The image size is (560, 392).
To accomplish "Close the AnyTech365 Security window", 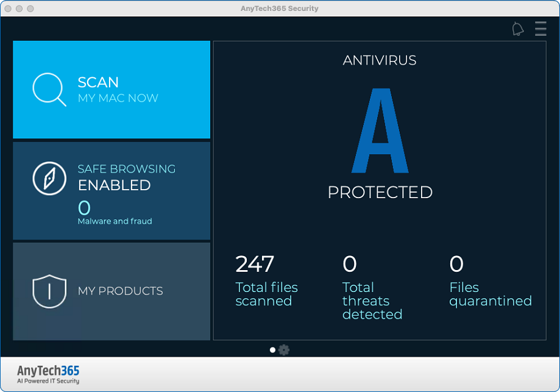I will pos(8,9).
